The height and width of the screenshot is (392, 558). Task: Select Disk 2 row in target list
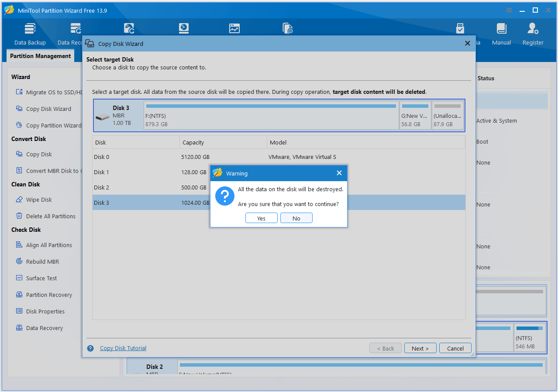tap(279, 187)
